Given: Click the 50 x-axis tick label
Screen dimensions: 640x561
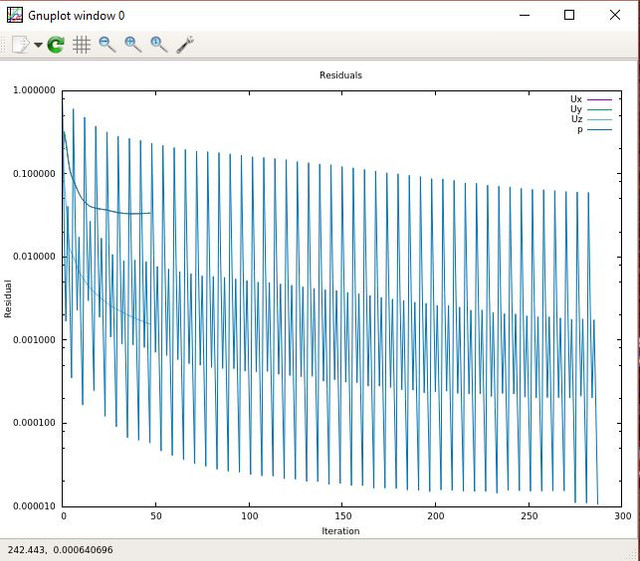Looking at the screenshot, I should tap(156, 516).
